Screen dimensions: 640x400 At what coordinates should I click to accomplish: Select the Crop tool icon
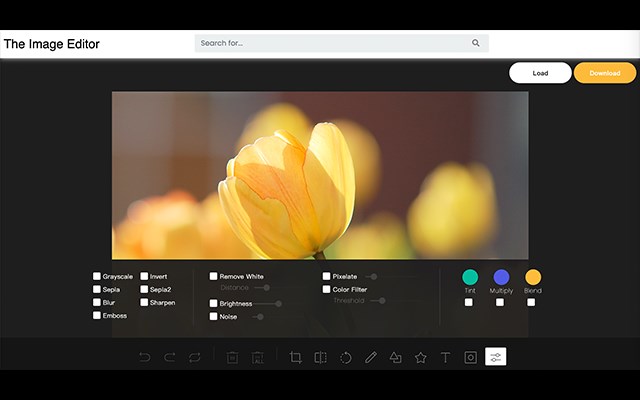coord(296,358)
